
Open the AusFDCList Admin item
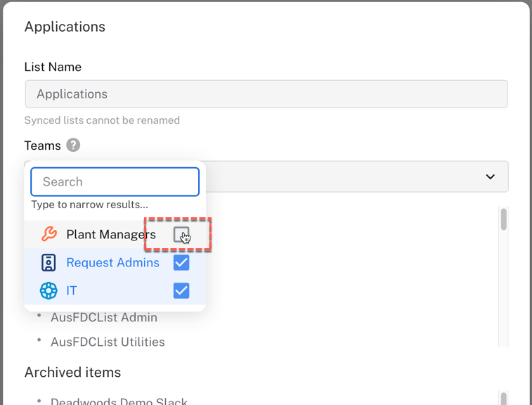click(104, 318)
